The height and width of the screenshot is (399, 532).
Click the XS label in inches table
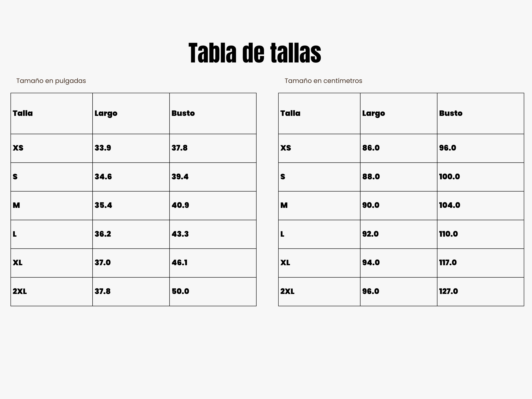18,148
